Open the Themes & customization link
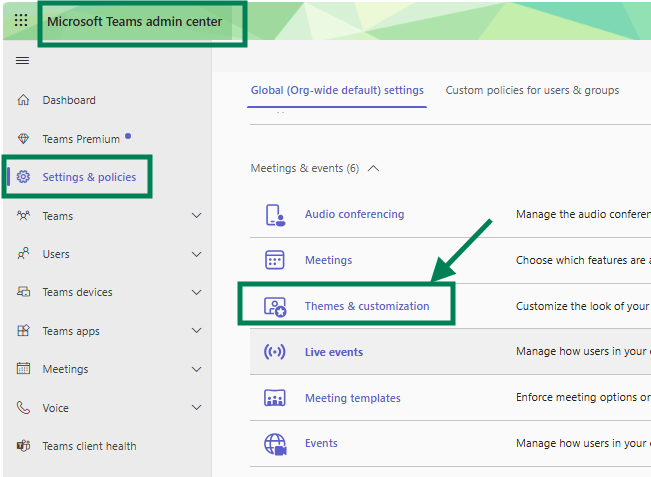The image size is (651, 477). (367, 306)
